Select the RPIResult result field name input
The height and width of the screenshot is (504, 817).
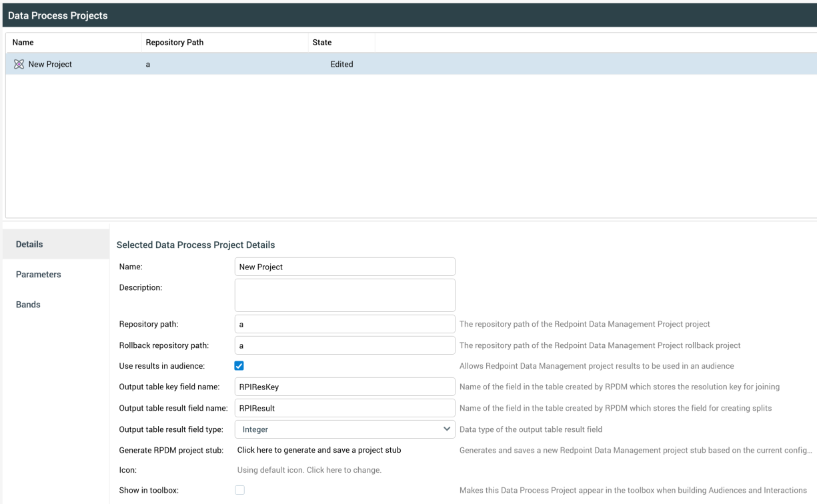click(344, 407)
